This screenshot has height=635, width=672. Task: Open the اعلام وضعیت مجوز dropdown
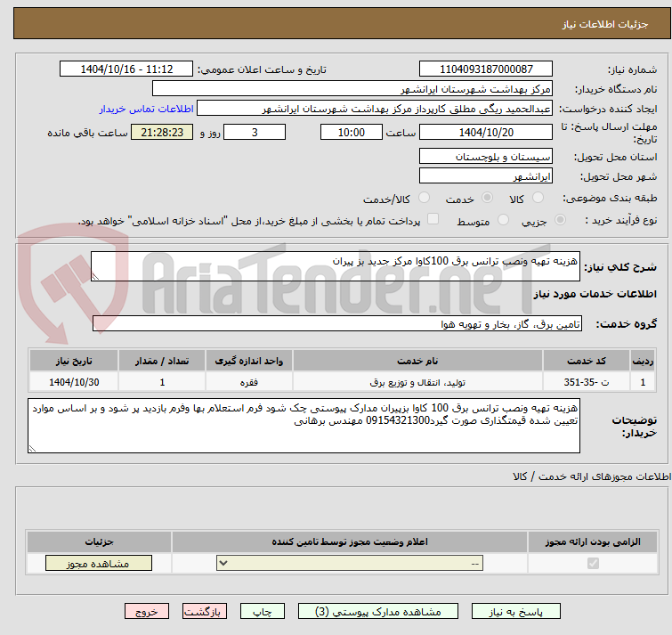click(350, 563)
